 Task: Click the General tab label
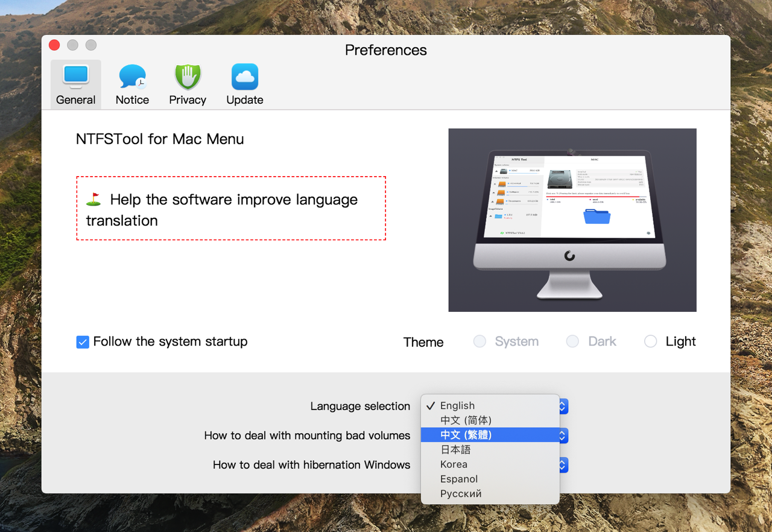pos(76,100)
